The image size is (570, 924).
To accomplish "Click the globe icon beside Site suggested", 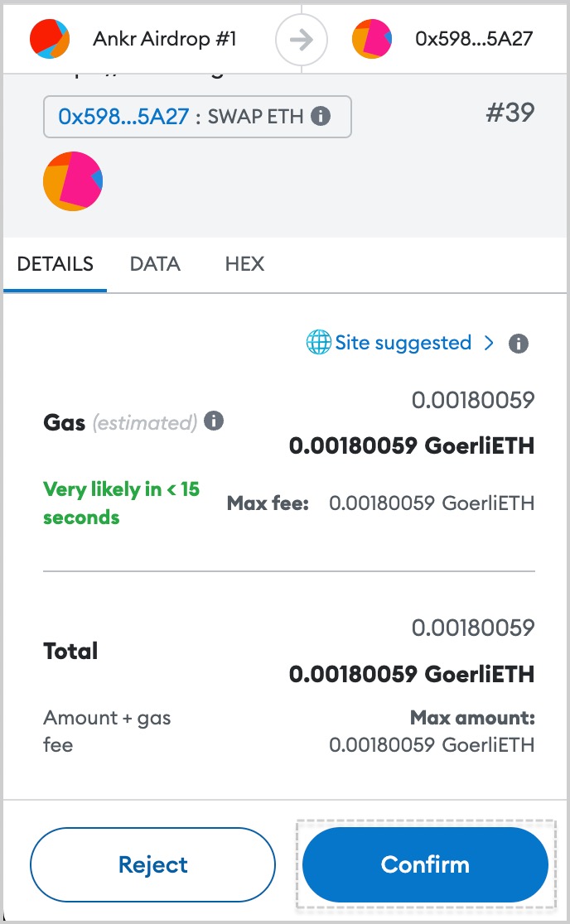I will 318,343.
